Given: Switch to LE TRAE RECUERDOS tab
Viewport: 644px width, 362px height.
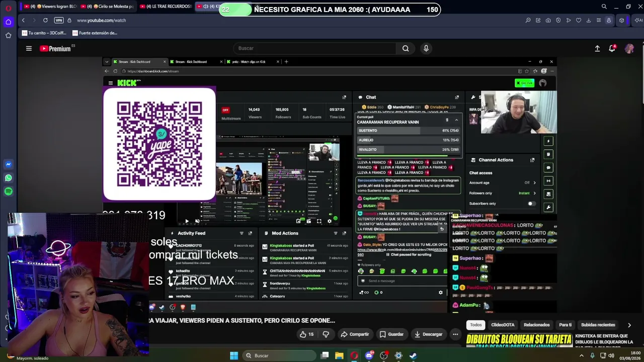Looking at the screenshot, I should (x=166, y=7).
